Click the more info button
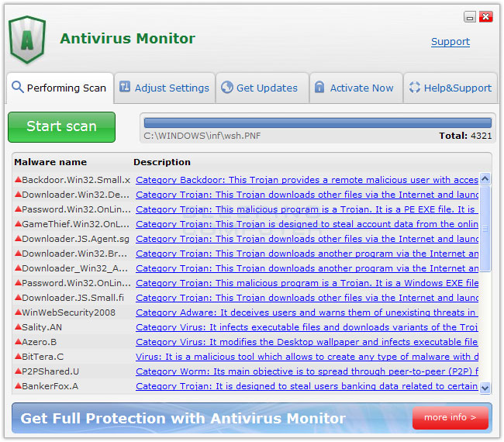Image resolution: width=504 pixels, height=442 pixels. click(450, 417)
